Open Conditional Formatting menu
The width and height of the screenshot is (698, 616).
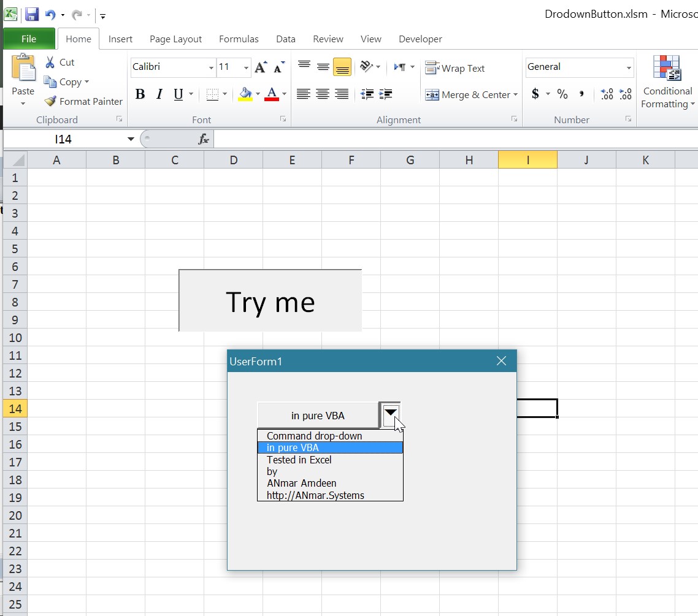(x=667, y=83)
